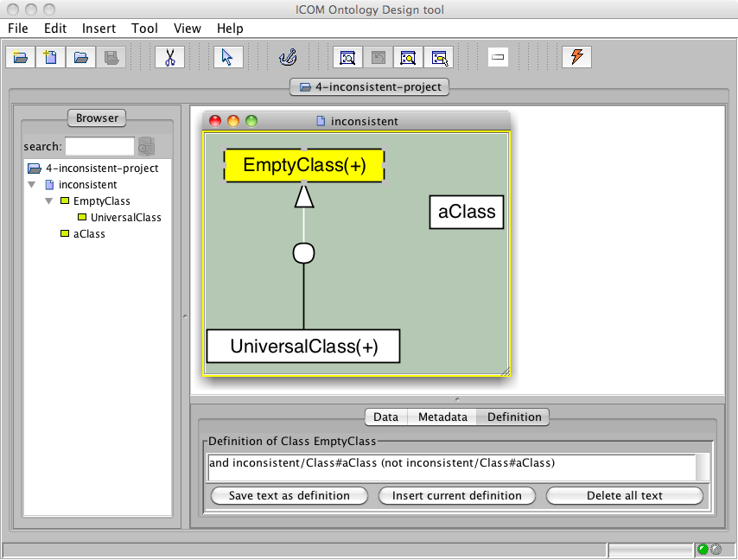Maximize the inconsistent window with green button
This screenshot has width=738, height=560.
(251, 121)
